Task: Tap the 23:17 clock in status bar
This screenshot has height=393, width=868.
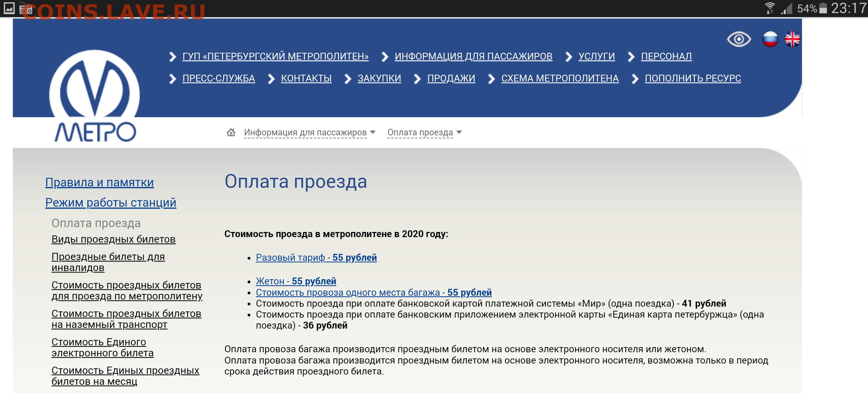Action: [x=849, y=8]
